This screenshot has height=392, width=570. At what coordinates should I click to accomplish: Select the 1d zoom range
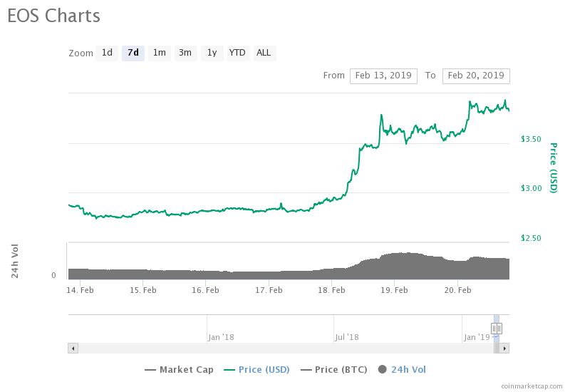[x=107, y=53]
